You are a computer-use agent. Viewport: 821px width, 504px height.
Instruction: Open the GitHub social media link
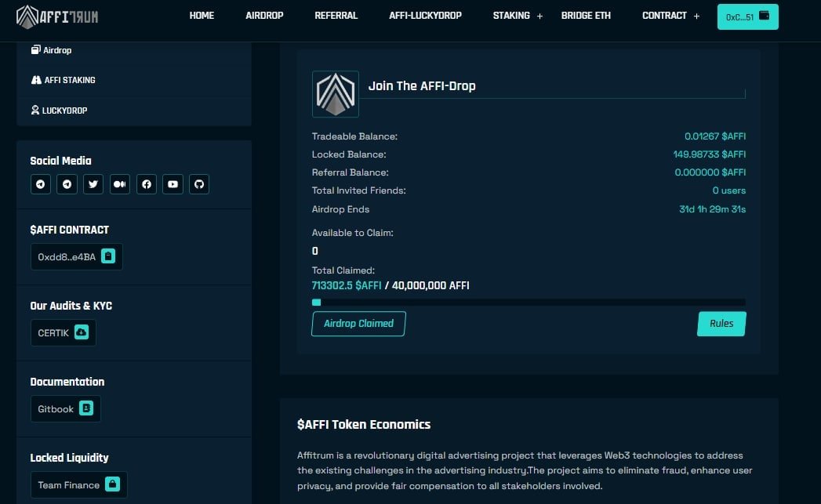(199, 184)
